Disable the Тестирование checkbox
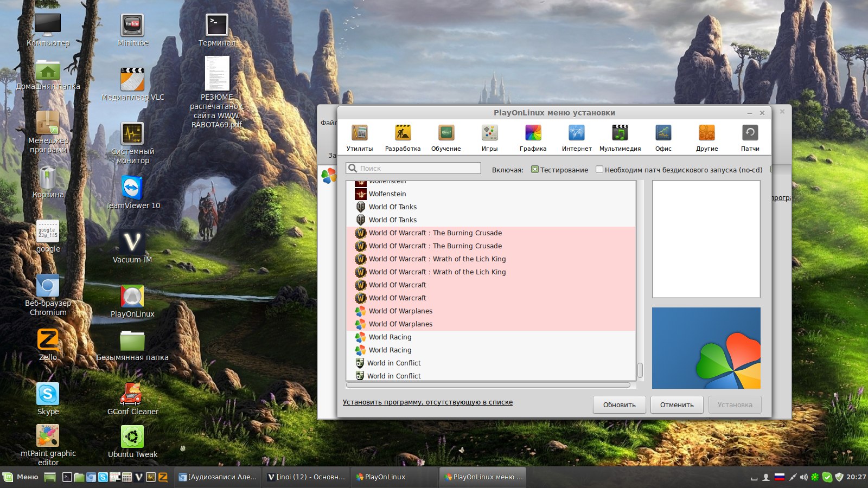 (535, 170)
